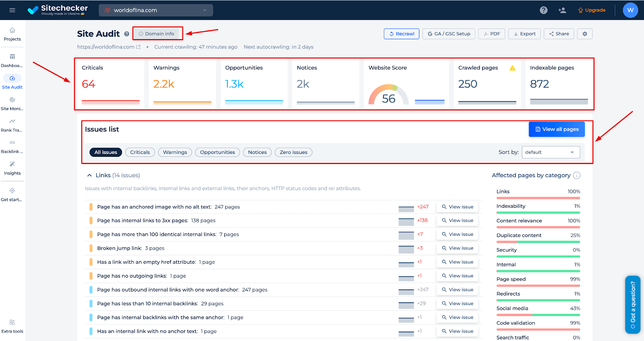Open Projects in the sidebar
The image size is (644, 341).
(x=12, y=34)
